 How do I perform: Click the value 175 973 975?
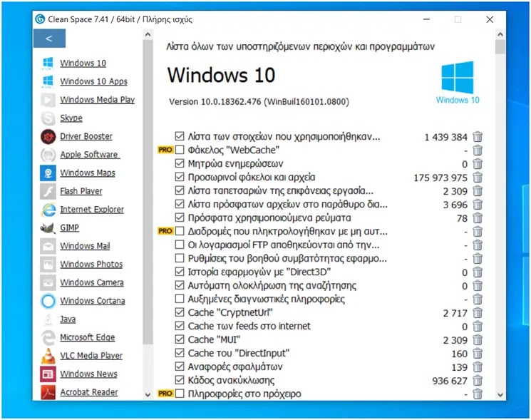click(440, 178)
